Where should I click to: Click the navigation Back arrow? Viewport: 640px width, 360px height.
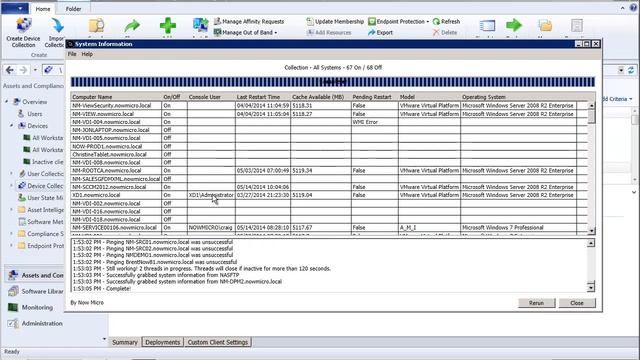tap(10, 70)
